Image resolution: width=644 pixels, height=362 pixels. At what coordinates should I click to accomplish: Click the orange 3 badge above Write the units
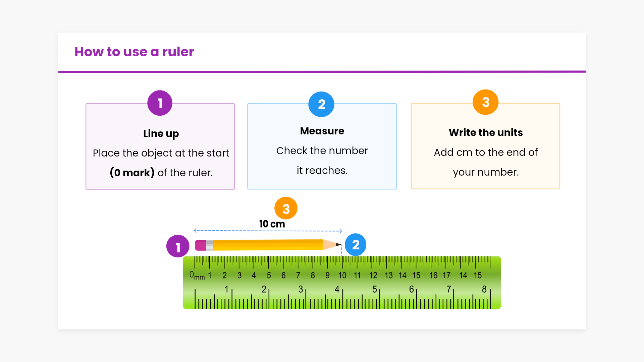(x=485, y=102)
